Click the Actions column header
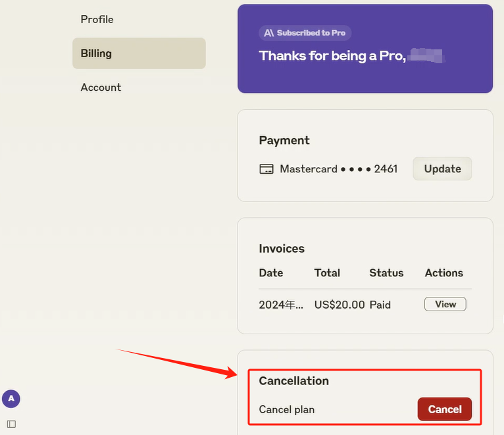The width and height of the screenshot is (504, 435). tap(443, 272)
